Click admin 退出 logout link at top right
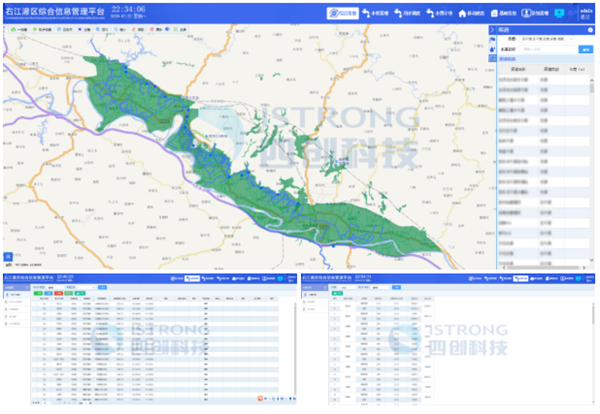Viewport: 600px width, 414px height. pos(585,17)
